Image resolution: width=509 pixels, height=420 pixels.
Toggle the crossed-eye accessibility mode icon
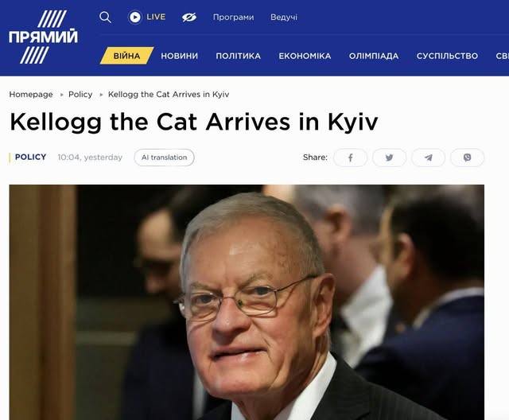(x=189, y=17)
